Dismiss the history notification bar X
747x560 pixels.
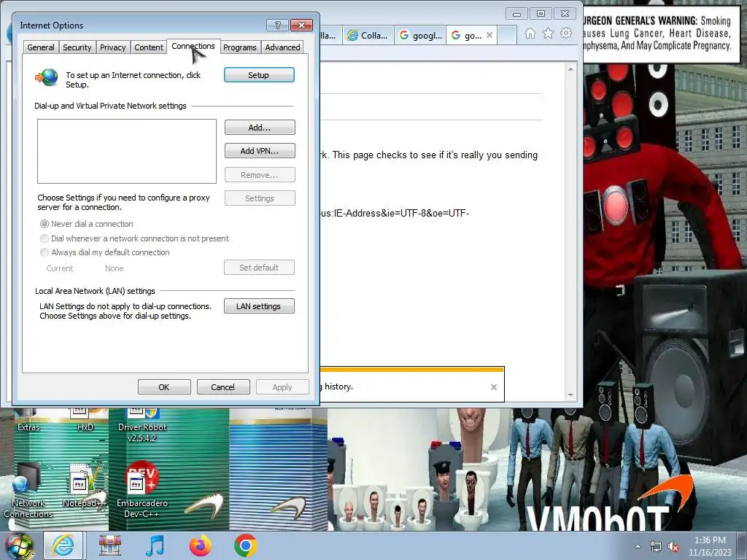pyautogui.click(x=494, y=387)
